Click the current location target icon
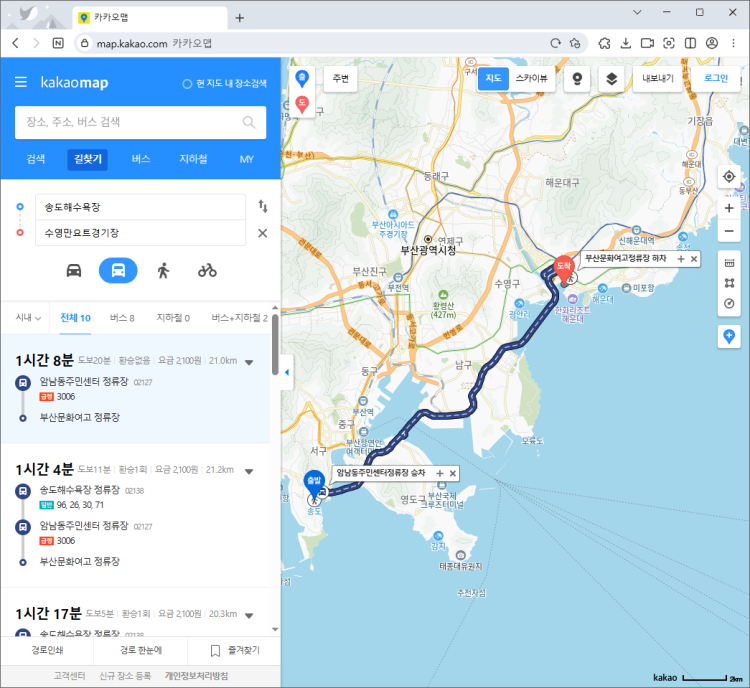 (729, 177)
